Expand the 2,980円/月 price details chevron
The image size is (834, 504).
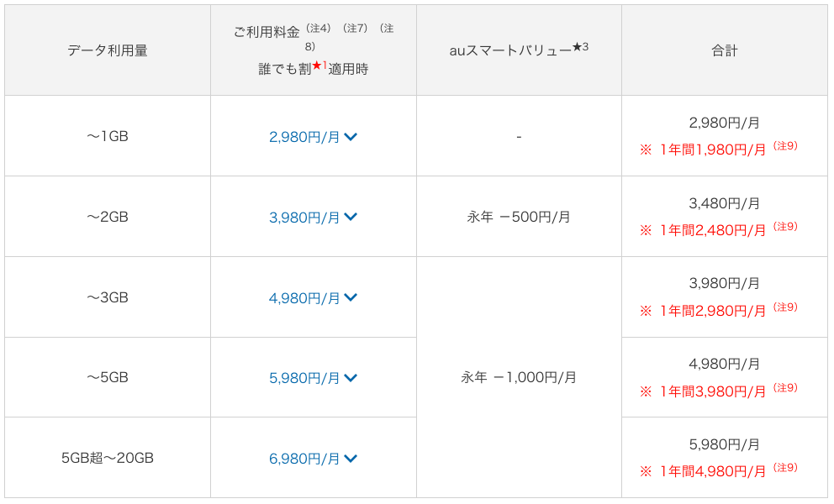[x=351, y=137]
